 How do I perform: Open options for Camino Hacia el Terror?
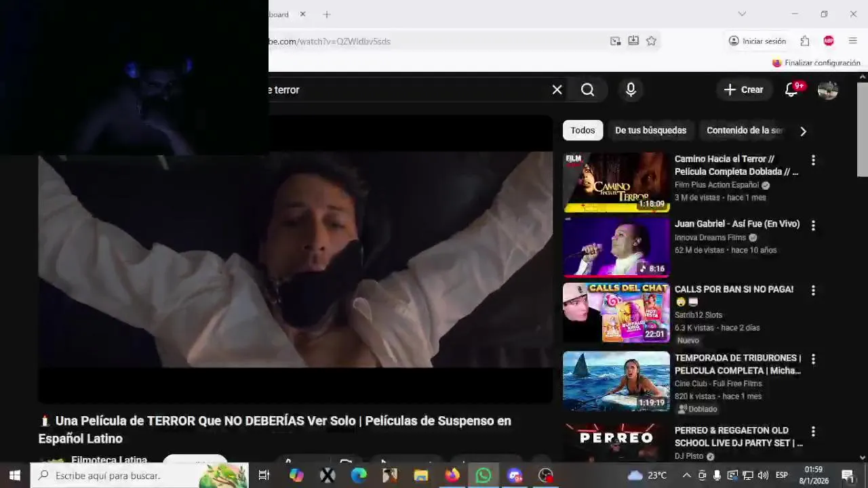click(x=813, y=160)
